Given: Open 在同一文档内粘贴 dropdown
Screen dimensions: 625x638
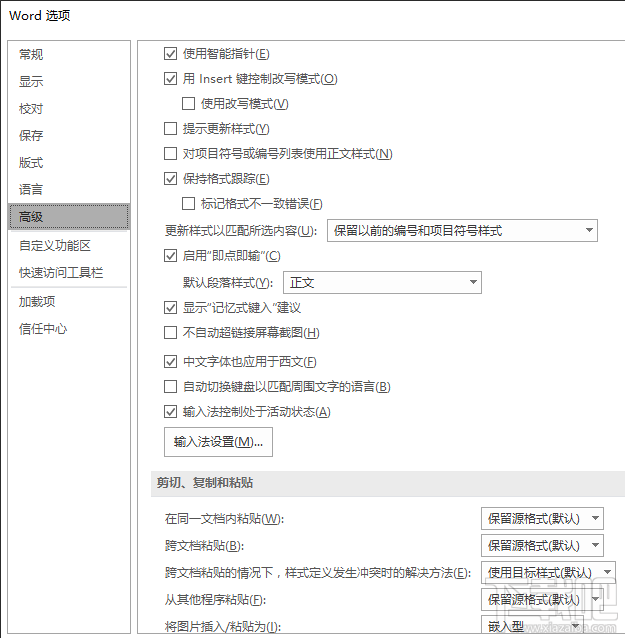Looking at the screenshot, I should 542,519.
